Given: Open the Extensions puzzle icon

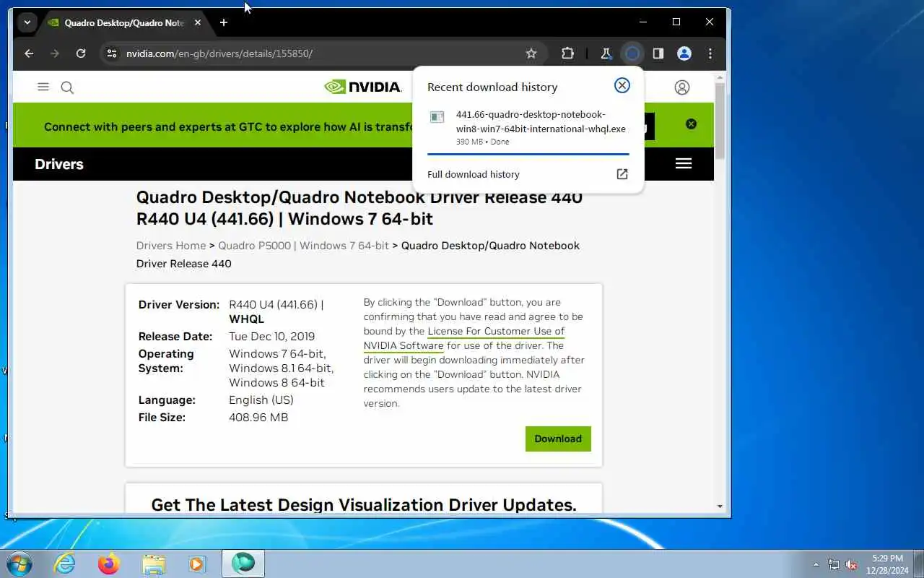Looking at the screenshot, I should (x=567, y=53).
